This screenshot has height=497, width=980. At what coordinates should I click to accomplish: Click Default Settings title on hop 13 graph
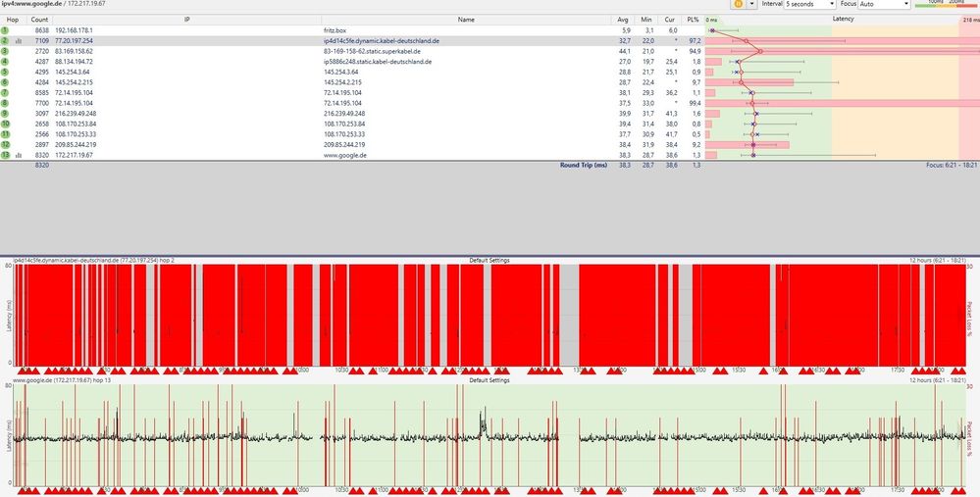point(490,380)
